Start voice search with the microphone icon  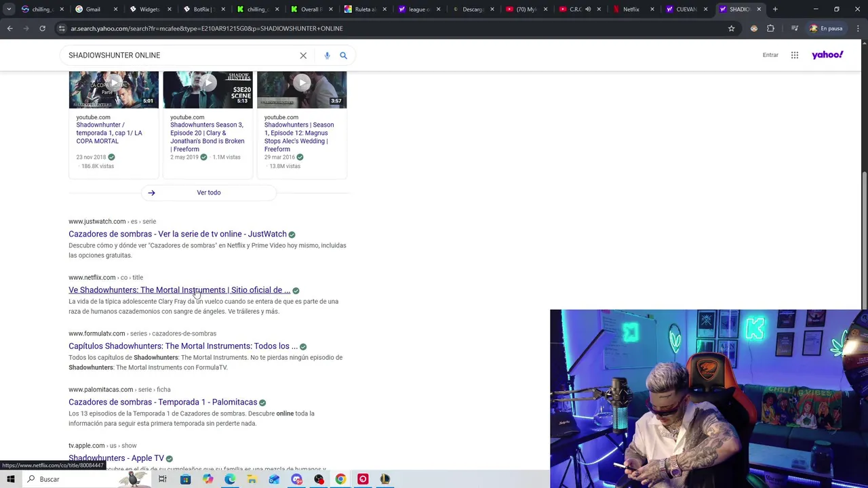pyautogui.click(x=327, y=56)
